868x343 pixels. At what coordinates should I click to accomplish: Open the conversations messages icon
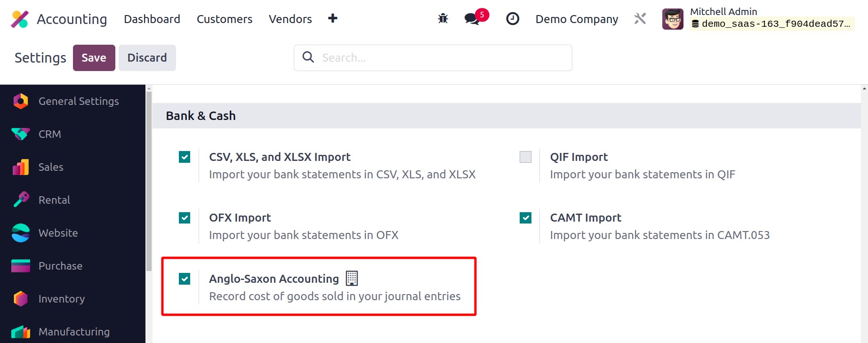pyautogui.click(x=472, y=19)
